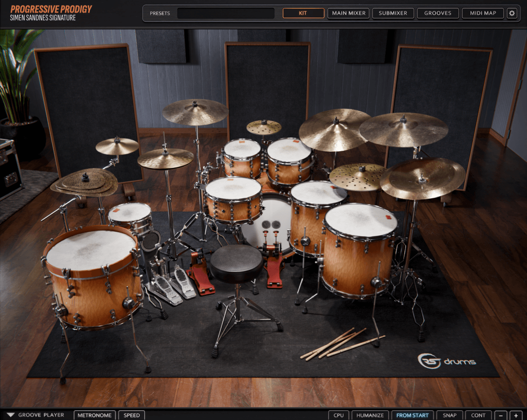Image resolution: width=527 pixels, height=420 pixels.
Task: Hit the small splash cymbal above the stack
Action: point(117,146)
